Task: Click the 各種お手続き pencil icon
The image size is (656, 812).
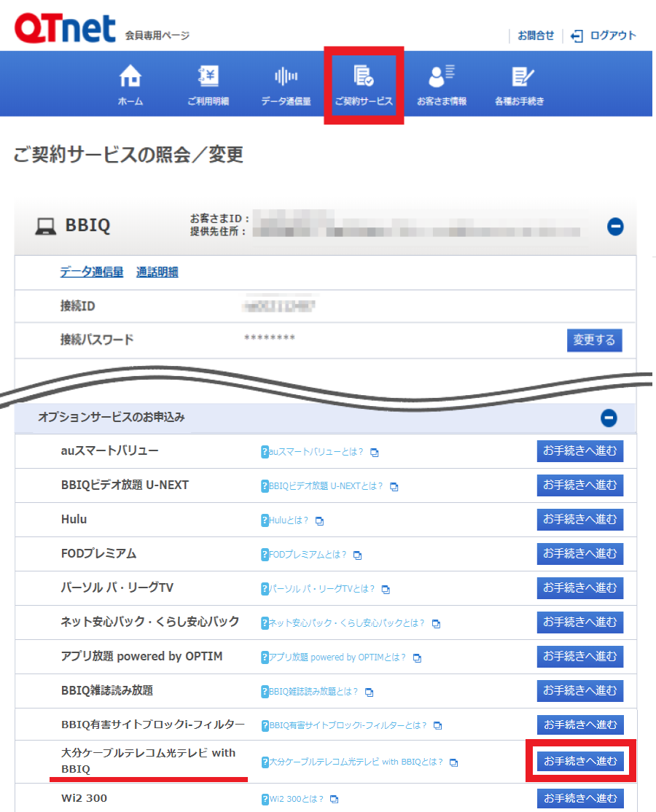Action: point(520,77)
